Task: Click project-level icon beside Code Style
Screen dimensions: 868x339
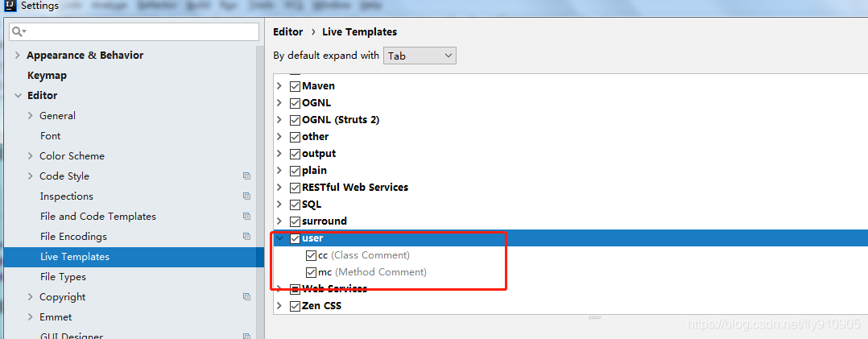Action: click(x=246, y=176)
